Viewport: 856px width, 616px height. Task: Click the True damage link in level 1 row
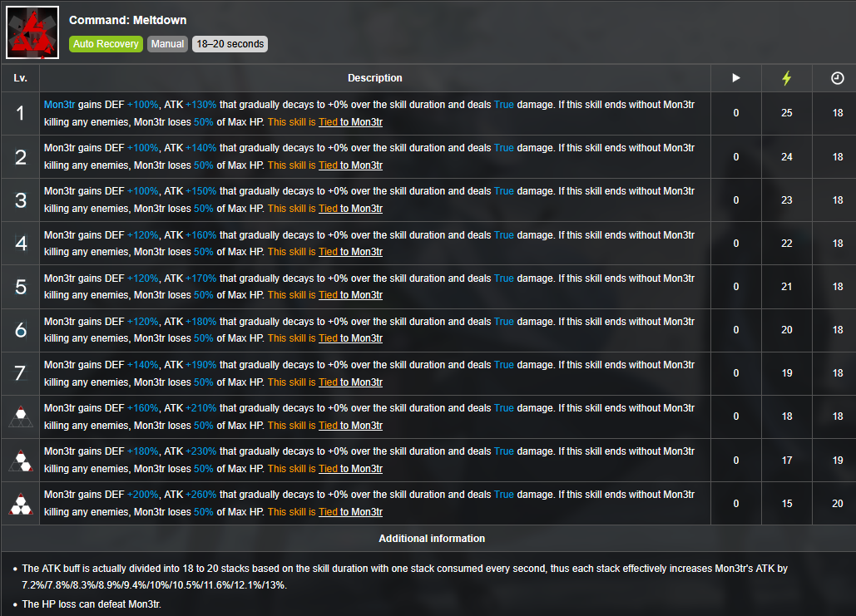pyautogui.click(x=504, y=104)
